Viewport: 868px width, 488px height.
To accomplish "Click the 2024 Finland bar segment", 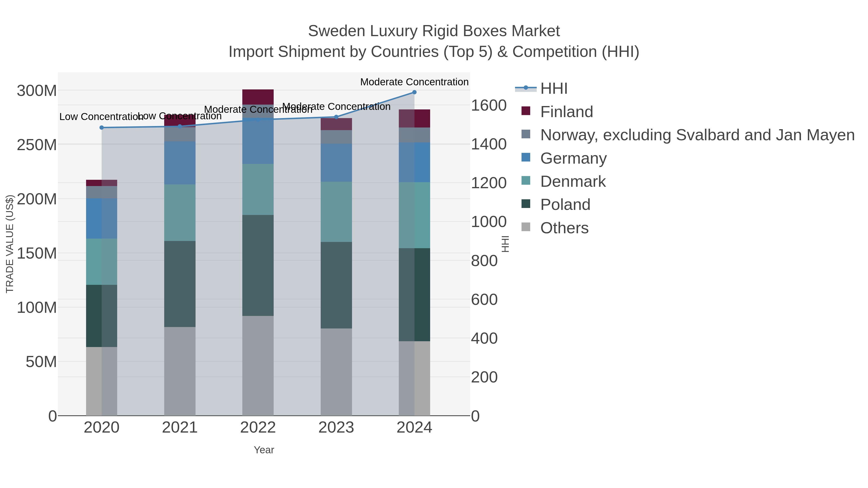I will click(x=414, y=119).
